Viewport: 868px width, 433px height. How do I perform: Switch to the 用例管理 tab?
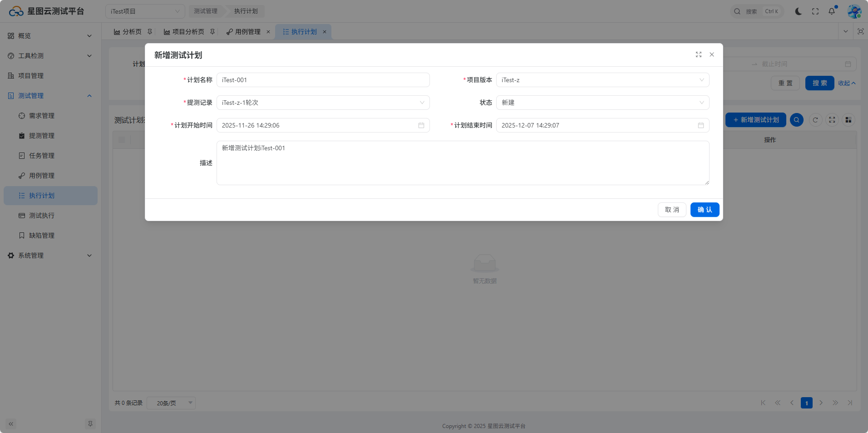(x=247, y=32)
